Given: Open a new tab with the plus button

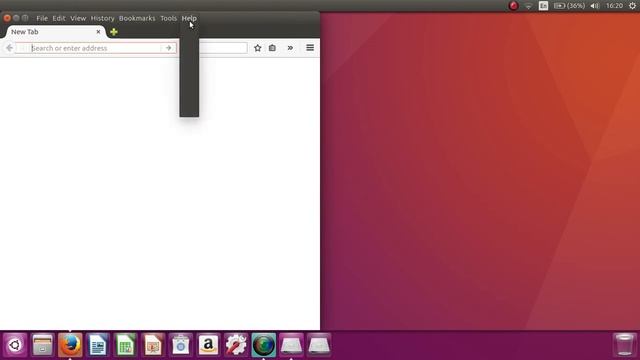Looking at the screenshot, I should point(114,32).
